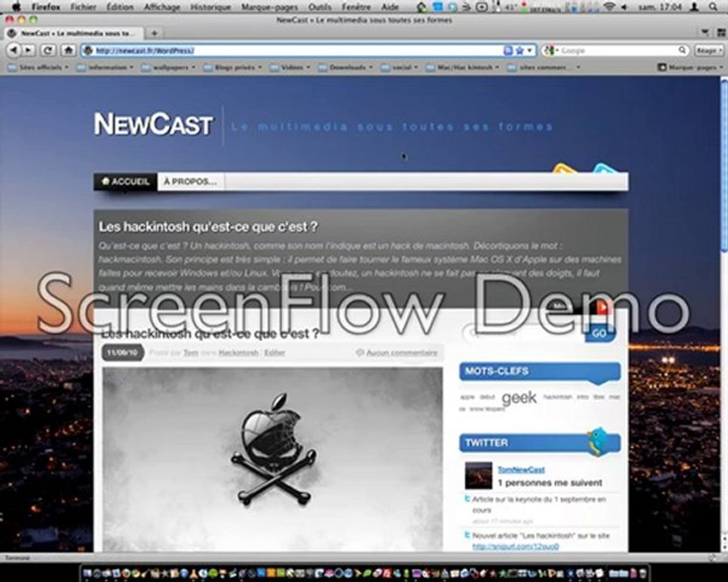
Task: Open the snipurl link in the tweet
Action: pos(515,546)
